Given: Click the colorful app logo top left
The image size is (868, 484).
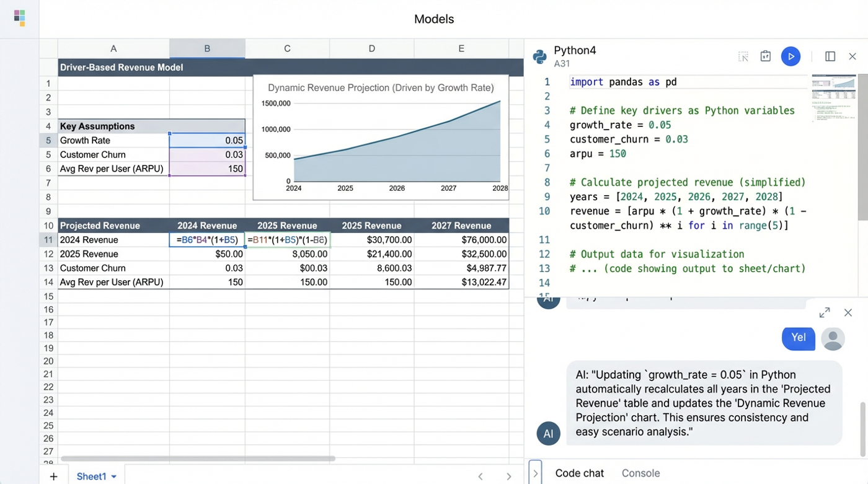Looking at the screenshot, I should tap(19, 18).
